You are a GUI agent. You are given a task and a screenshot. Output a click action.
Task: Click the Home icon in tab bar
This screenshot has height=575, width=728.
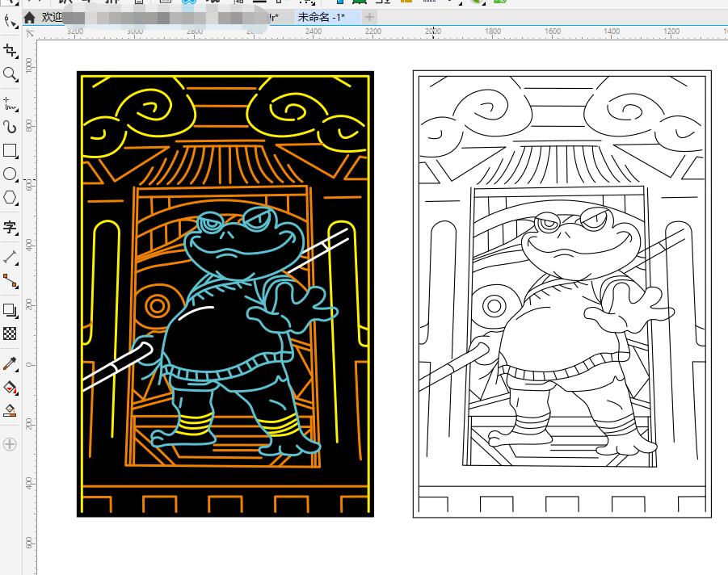pyautogui.click(x=30, y=18)
